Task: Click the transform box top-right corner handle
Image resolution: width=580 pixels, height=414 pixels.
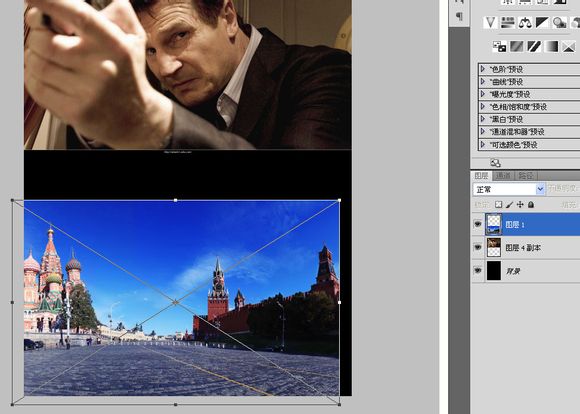Action: (x=340, y=200)
